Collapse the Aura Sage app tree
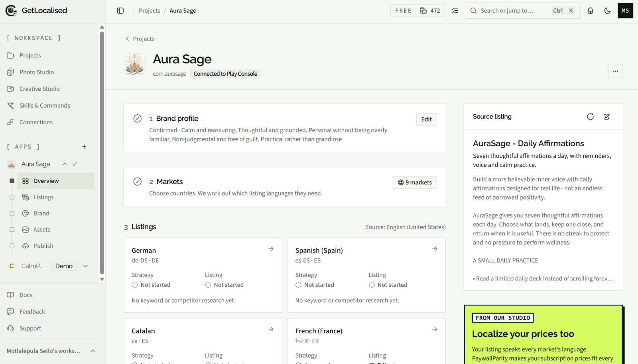638x364 pixels. [65, 164]
